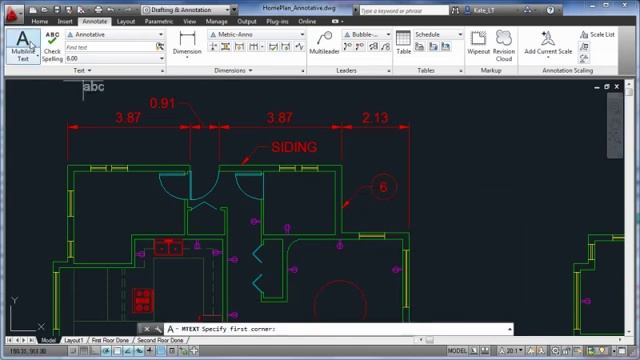Switch to the Parametric ribbon tab
The image size is (640, 360).
click(x=159, y=21)
